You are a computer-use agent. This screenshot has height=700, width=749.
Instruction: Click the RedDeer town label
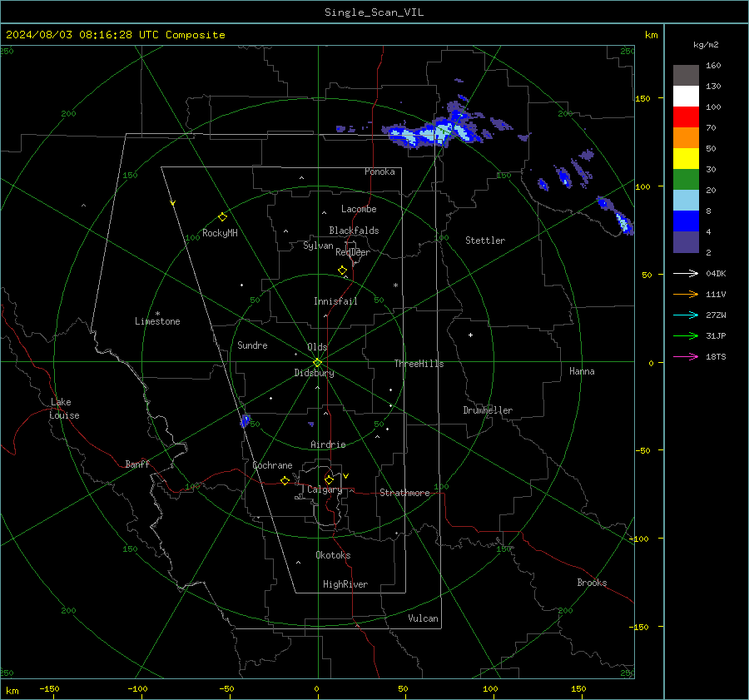(353, 252)
